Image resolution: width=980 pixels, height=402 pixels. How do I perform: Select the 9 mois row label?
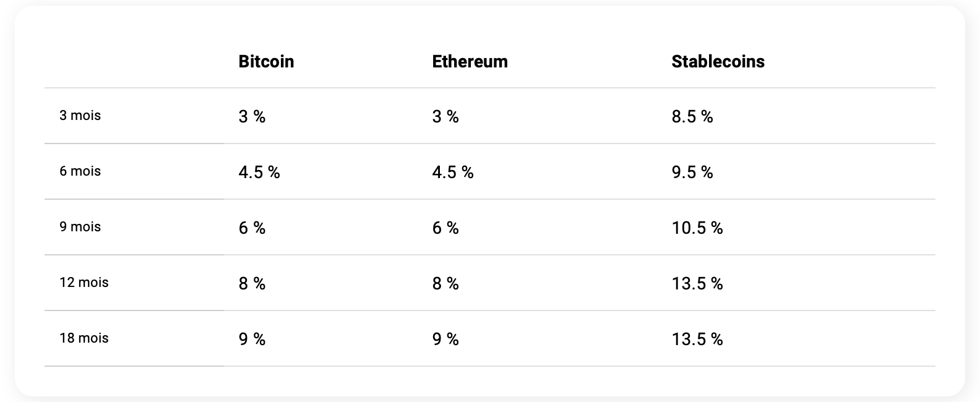pyautogui.click(x=80, y=227)
